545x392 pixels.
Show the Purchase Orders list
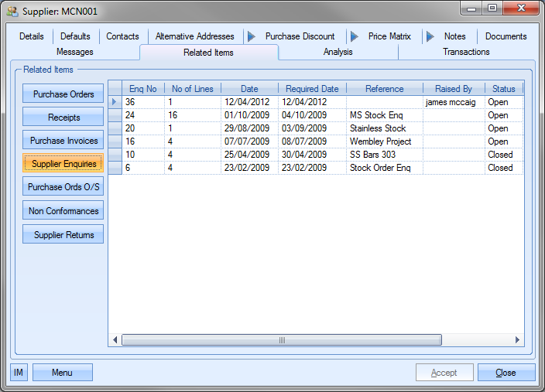tap(63, 94)
